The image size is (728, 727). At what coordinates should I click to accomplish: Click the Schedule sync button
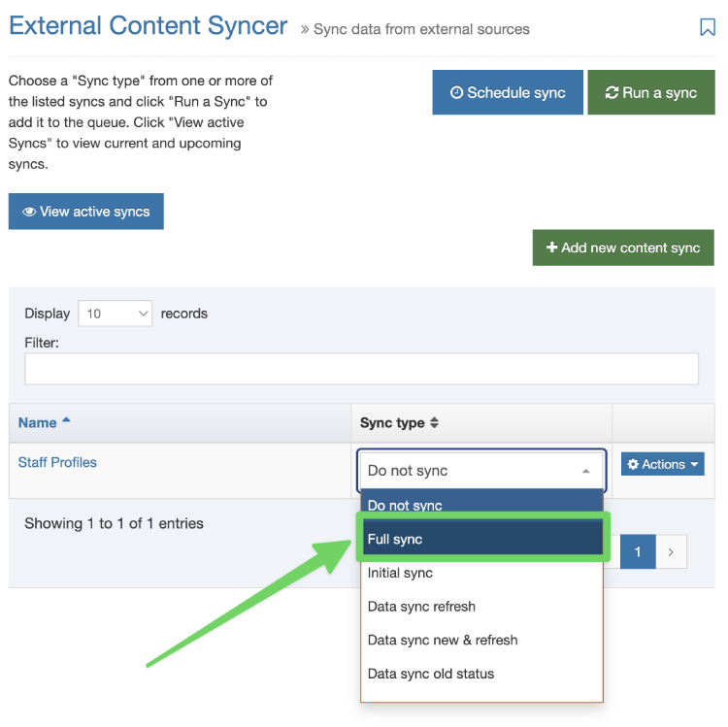[x=508, y=92]
